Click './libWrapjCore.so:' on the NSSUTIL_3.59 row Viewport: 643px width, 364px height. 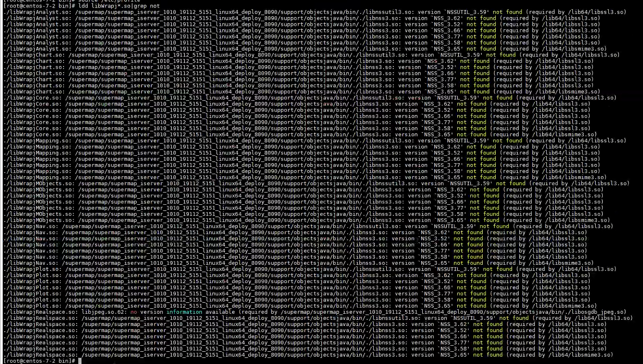coord(32,98)
